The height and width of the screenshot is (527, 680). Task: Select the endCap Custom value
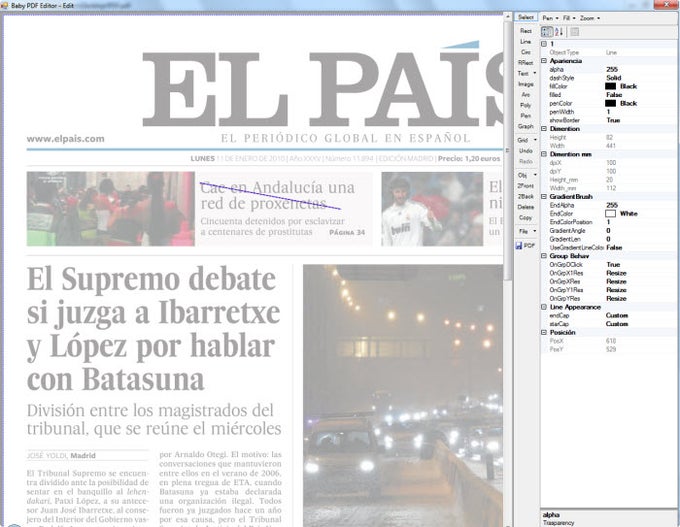point(617,315)
